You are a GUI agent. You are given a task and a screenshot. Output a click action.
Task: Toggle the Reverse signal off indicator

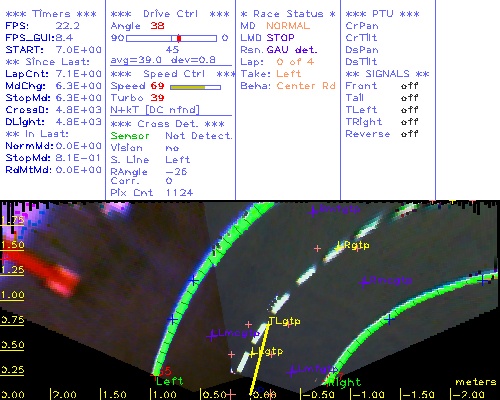[x=410, y=134]
